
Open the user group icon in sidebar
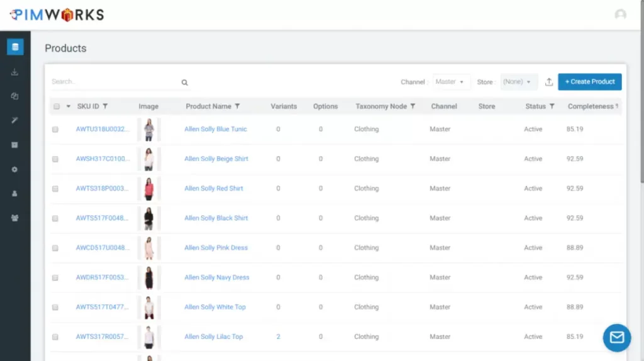click(15, 218)
